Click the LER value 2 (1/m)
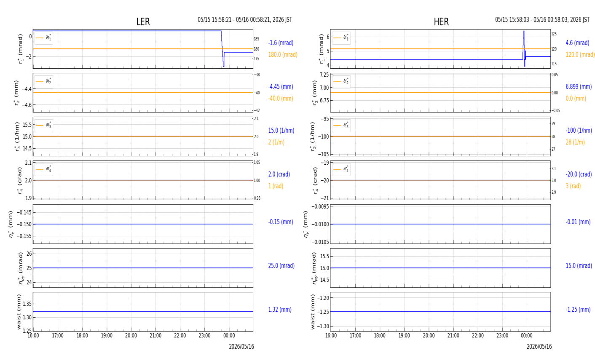The width and height of the screenshot is (595, 364). [276, 142]
